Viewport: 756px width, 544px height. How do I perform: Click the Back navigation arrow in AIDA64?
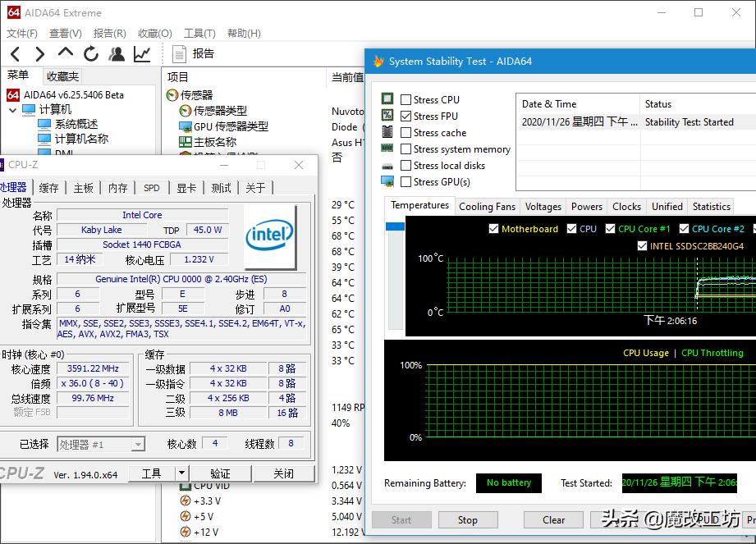[x=14, y=53]
